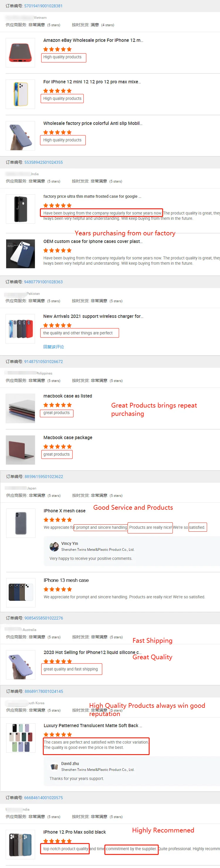Open order number 90854558501022276 link
This screenshot has width=220, height=868.
tap(44, 618)
